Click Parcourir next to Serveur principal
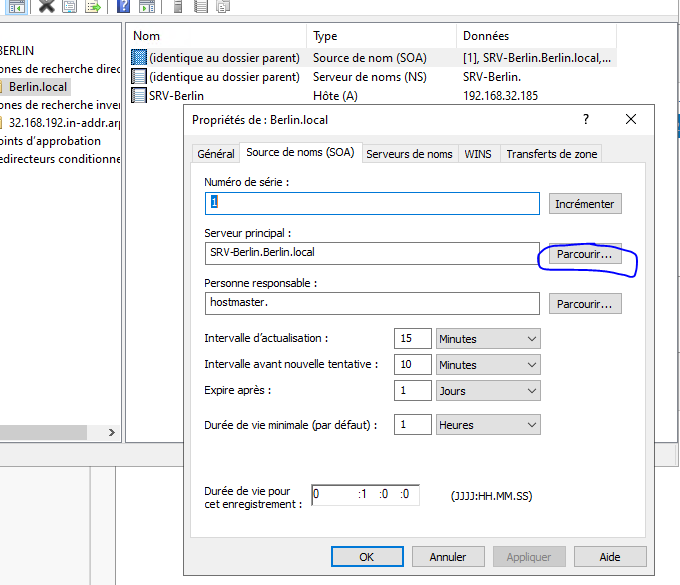The width and height of the screenshot is (680, 585). pos(585,255)
